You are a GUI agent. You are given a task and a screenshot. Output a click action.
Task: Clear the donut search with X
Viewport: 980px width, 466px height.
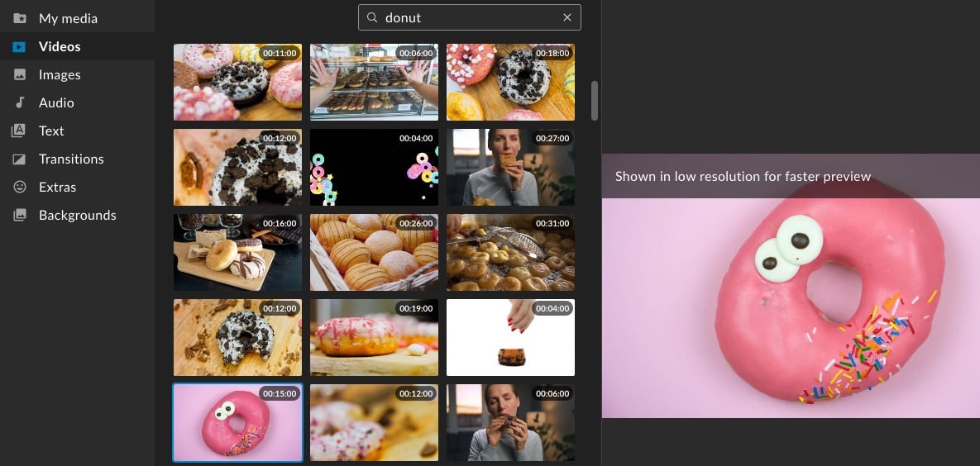566,17
